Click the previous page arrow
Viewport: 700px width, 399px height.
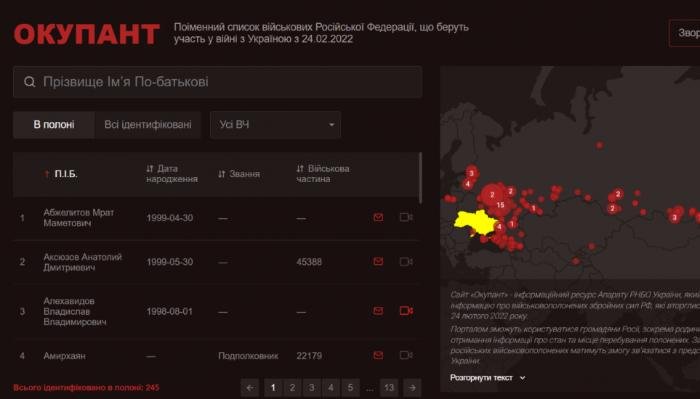click(x=250, y=387)
